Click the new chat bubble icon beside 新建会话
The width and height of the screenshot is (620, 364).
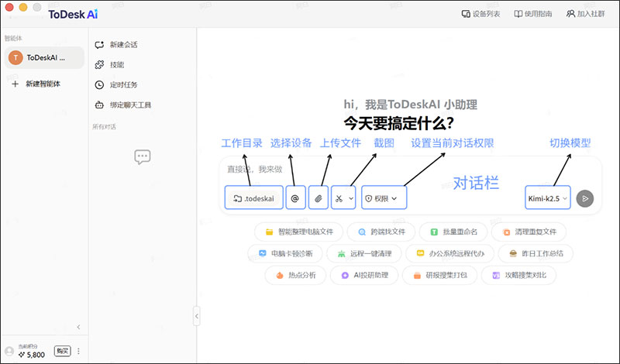(99, 45)
